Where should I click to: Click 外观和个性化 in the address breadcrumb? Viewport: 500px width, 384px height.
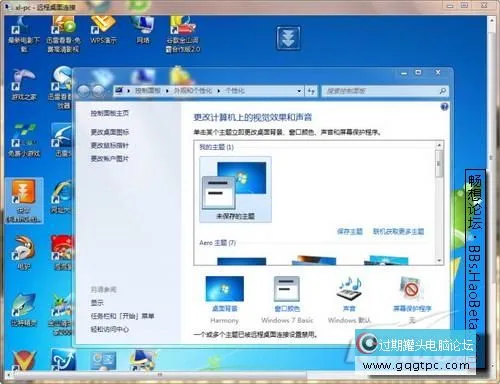[x=193, y=91]
